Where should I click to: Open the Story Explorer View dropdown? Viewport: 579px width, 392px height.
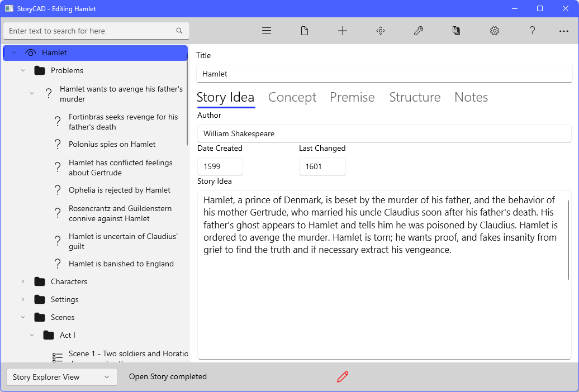[x=62, y=377]
